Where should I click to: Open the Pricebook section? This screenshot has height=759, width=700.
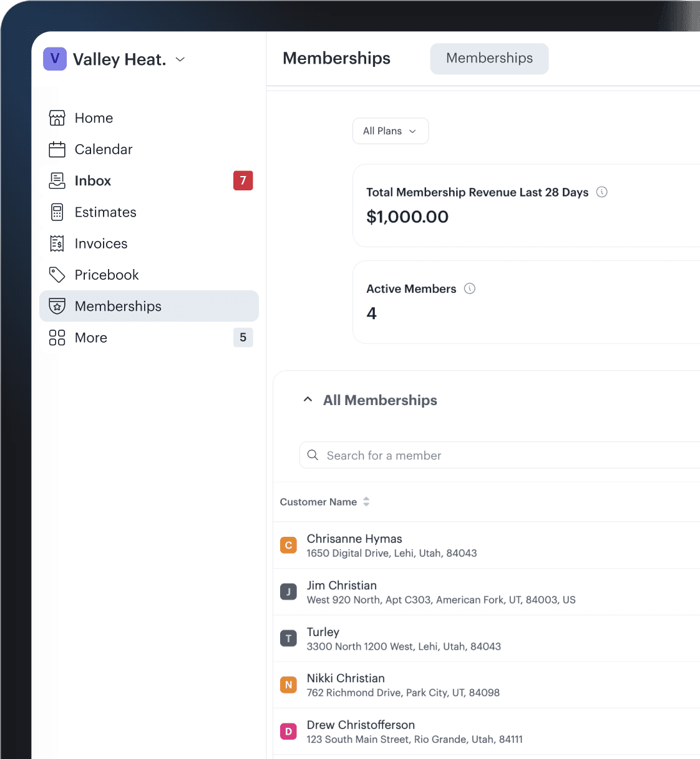[x=149, y=275]
